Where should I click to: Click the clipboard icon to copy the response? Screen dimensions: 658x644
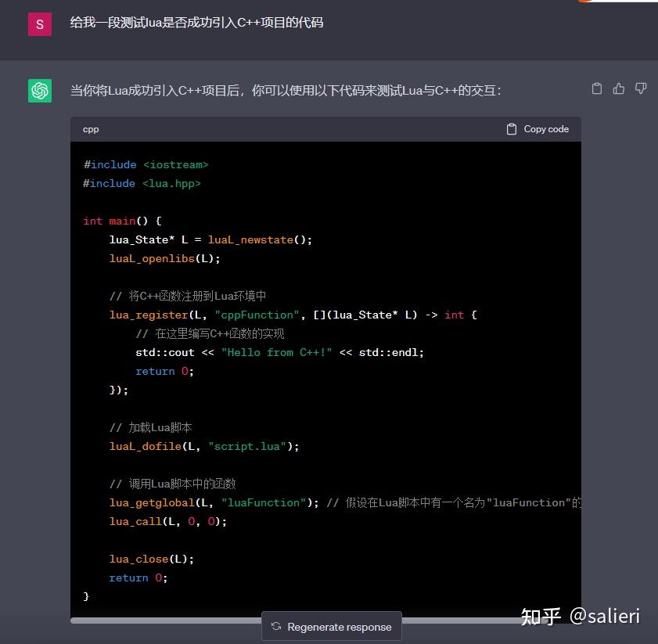[597, 88]
